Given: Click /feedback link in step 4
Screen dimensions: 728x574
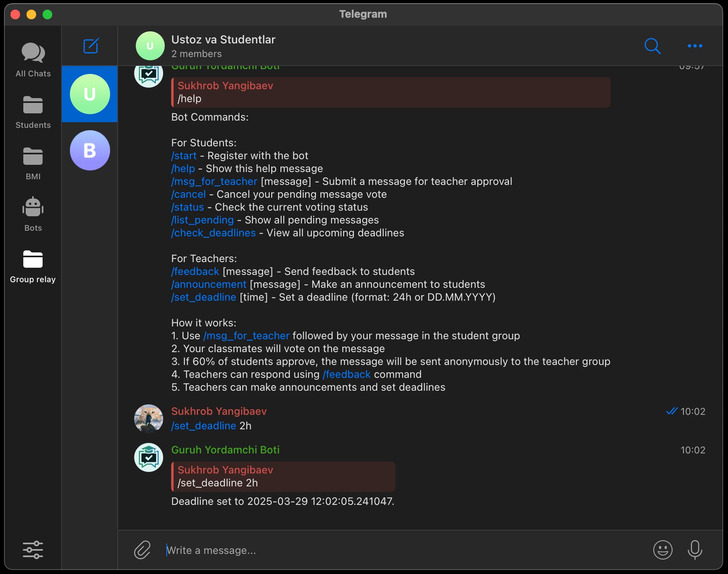Looking at the screenshot, I should click(x=347, y=374).
